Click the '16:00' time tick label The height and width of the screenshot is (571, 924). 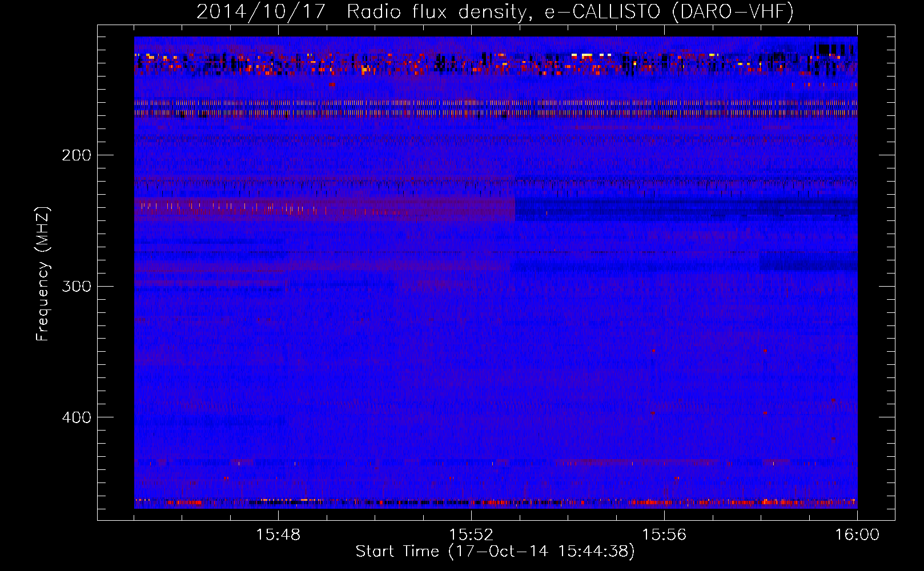tap(857, 535)
